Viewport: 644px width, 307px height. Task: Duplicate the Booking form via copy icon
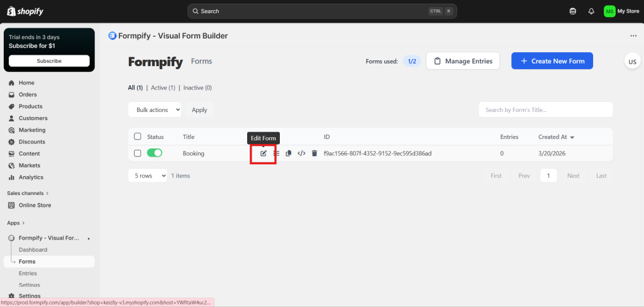(x=289, y=153)
